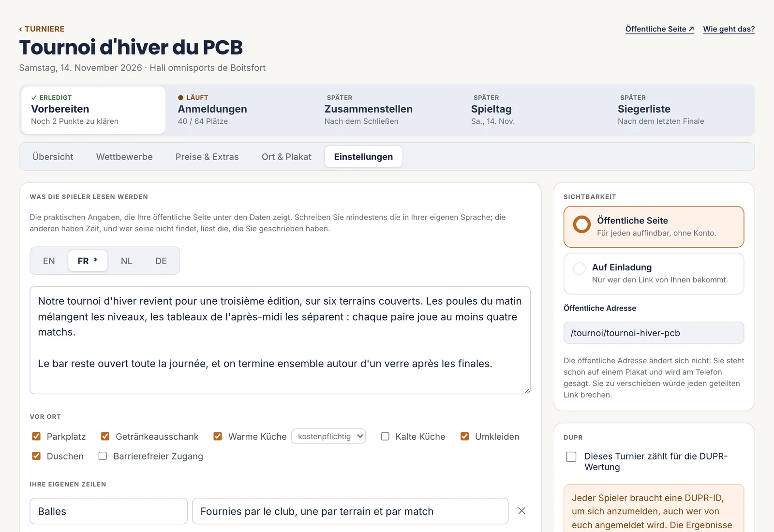This screenshot has height=532, width=774.
Task: Remove the Balles custom row
Action: click(x=521, y=511)
